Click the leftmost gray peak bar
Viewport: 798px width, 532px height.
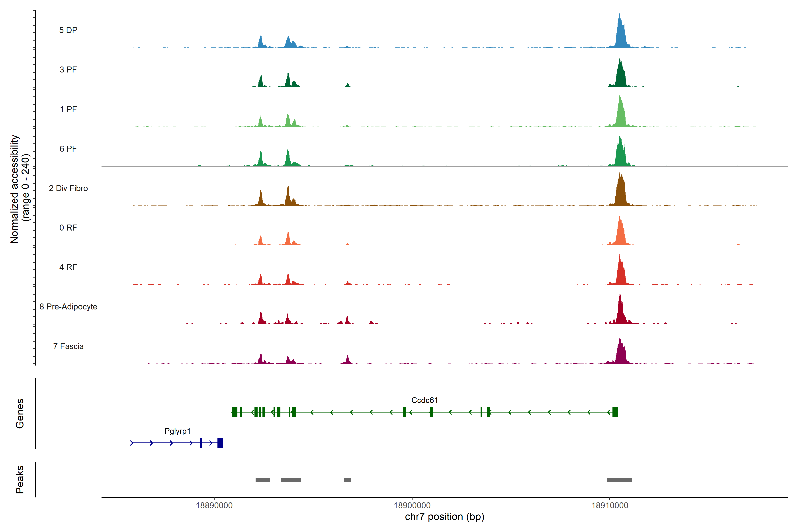point(263,480)
